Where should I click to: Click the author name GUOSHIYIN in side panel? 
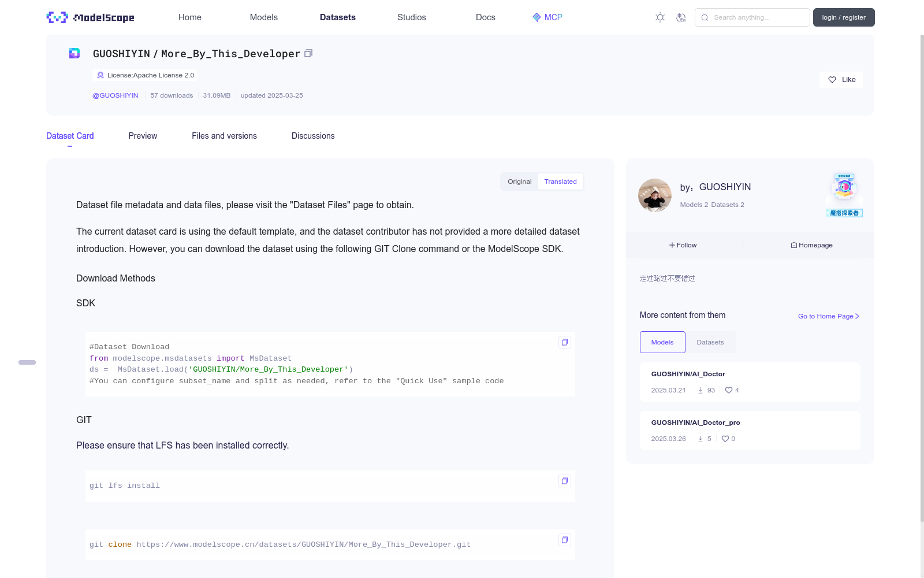click(x=725, y=187)
